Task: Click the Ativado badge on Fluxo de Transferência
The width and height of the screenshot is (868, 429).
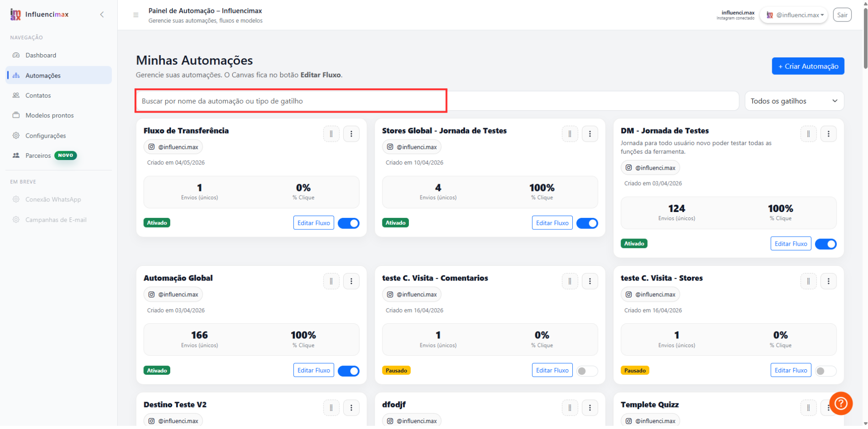Action: [157, 223]
